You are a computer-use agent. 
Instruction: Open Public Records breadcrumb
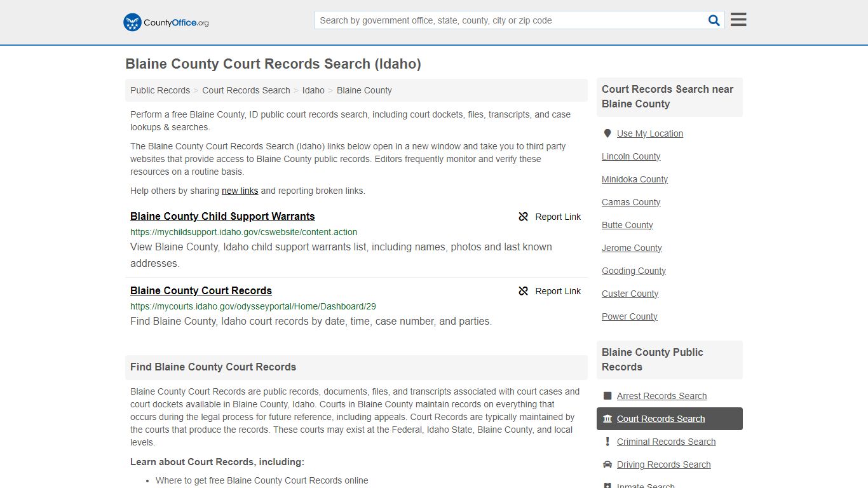[x=160, y=90]
